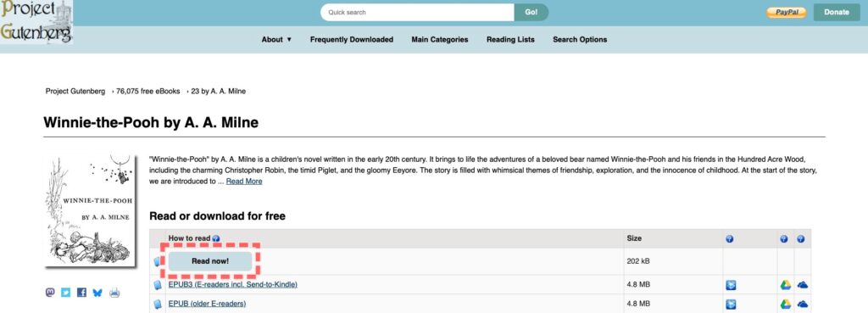868x313 pixels.
Task: Share on Mastodon icon
Action: point(50,293)
